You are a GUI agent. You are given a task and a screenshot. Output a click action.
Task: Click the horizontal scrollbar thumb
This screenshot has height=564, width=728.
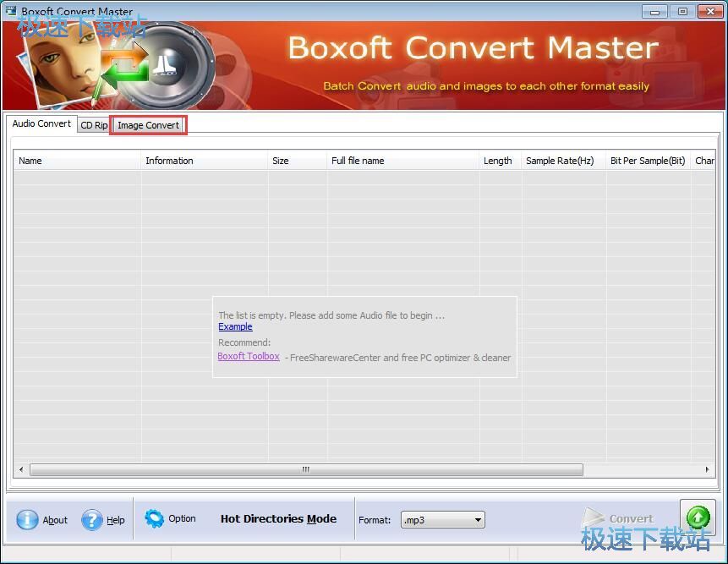(306, 470)
